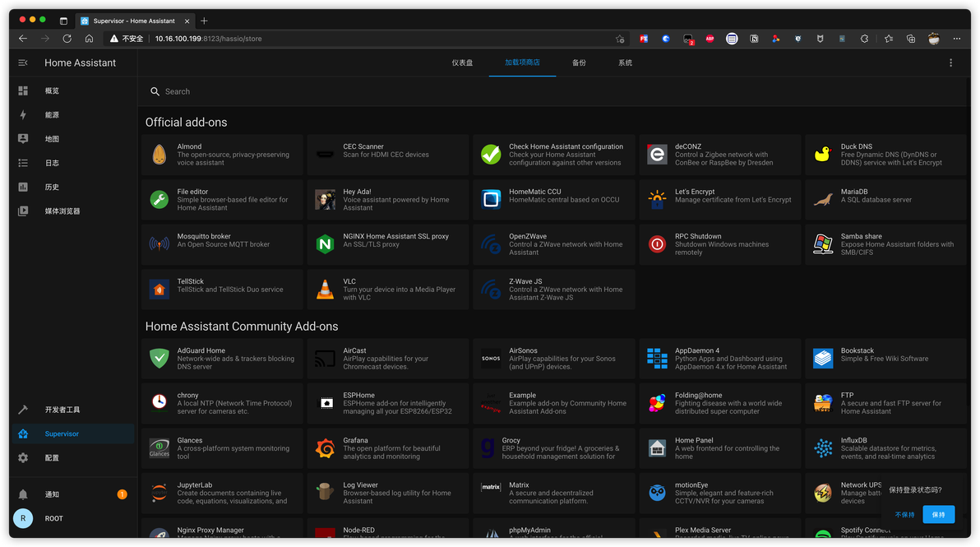Open the MariaDB add-on card

pyautogui.click(x=885, y=199)
